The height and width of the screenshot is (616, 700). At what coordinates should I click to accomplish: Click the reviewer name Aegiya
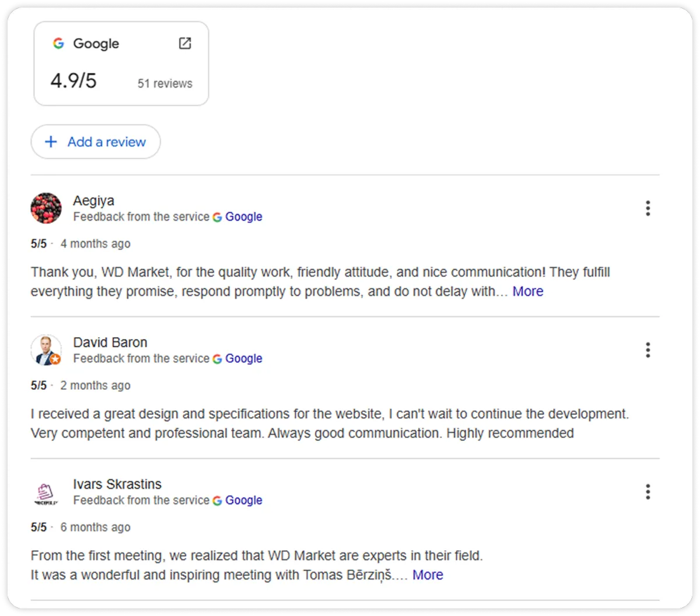[94, 201]
